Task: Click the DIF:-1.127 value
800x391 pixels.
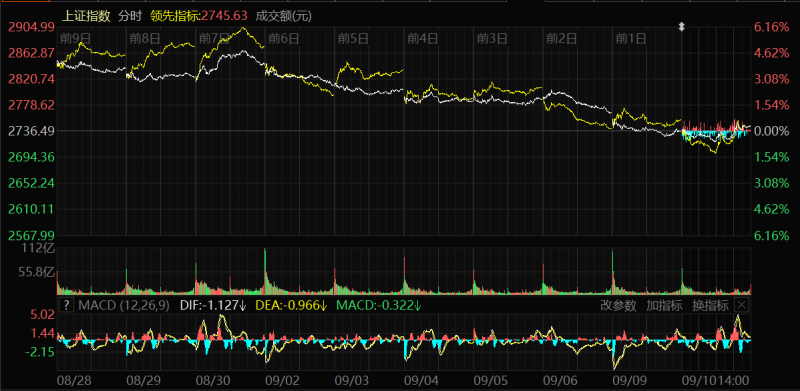Action: 214,306
